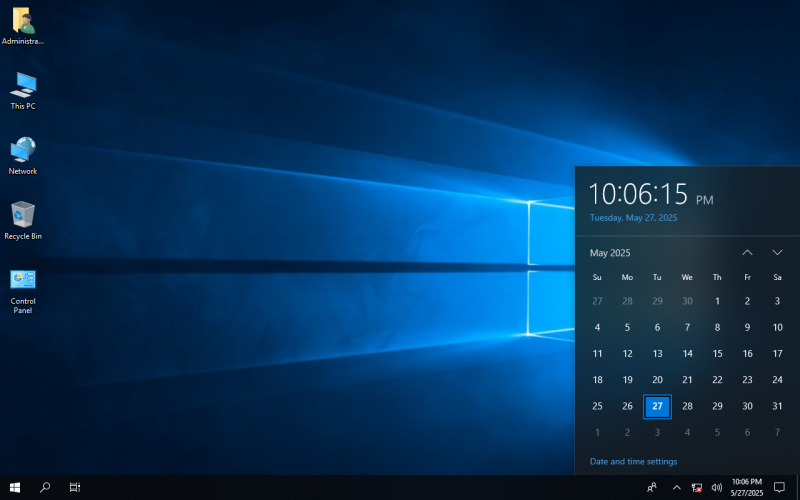
Task: Open the taskbar search magnifier
Action: (45, 487)
